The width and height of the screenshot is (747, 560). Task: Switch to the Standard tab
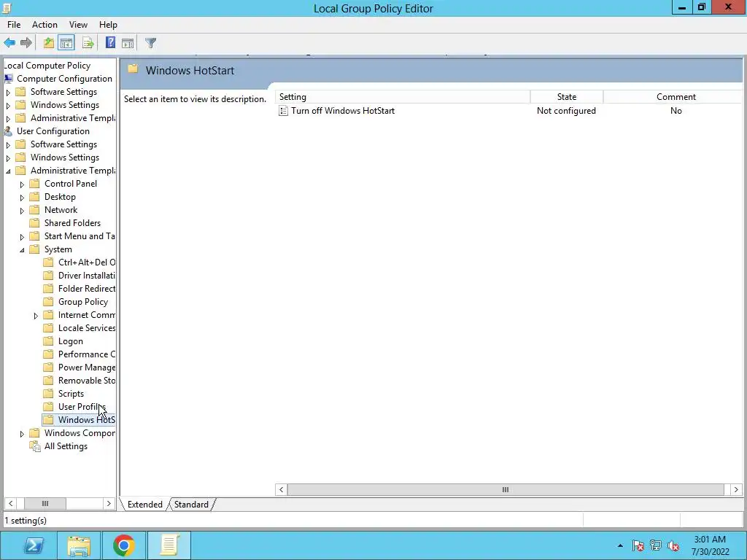point(191,505)
